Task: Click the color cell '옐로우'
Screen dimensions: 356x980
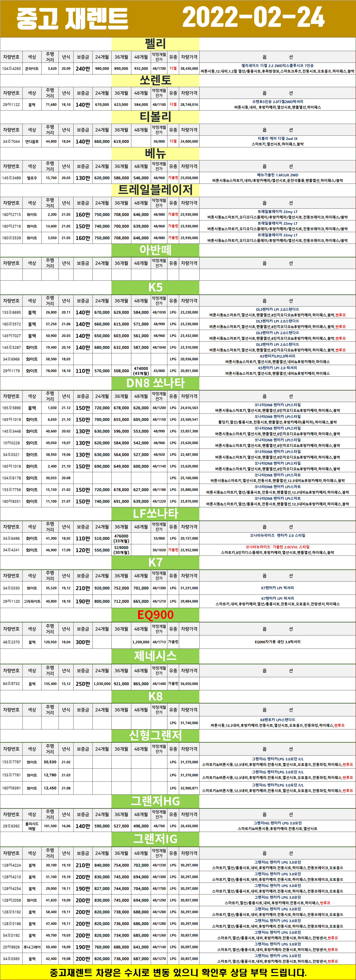Action: pos(32,178)
